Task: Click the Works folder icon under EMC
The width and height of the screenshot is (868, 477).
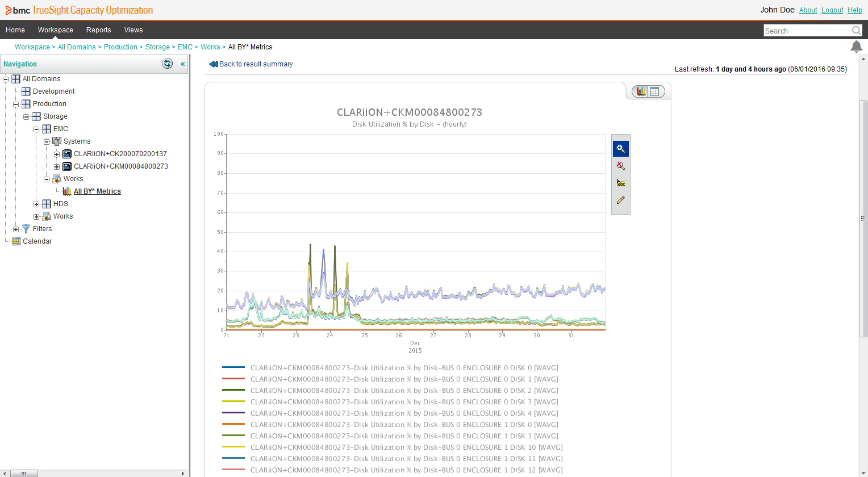Action: [57, 179]
